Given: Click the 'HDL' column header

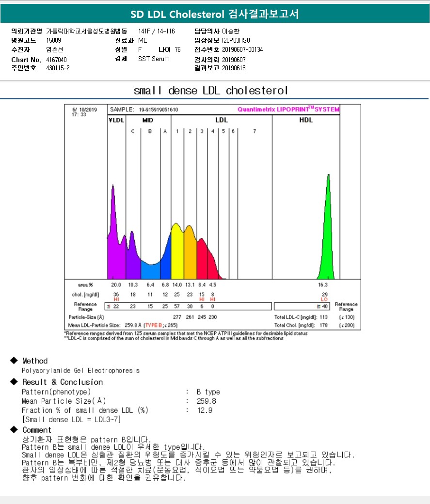Looking at the screenshot, I should [306, 120].
